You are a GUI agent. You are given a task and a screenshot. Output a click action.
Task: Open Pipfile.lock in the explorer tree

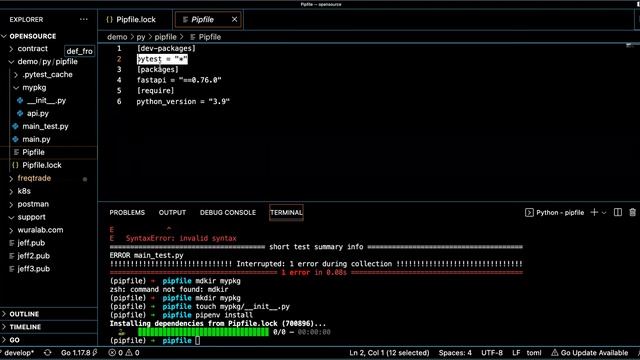pos(42,165)
